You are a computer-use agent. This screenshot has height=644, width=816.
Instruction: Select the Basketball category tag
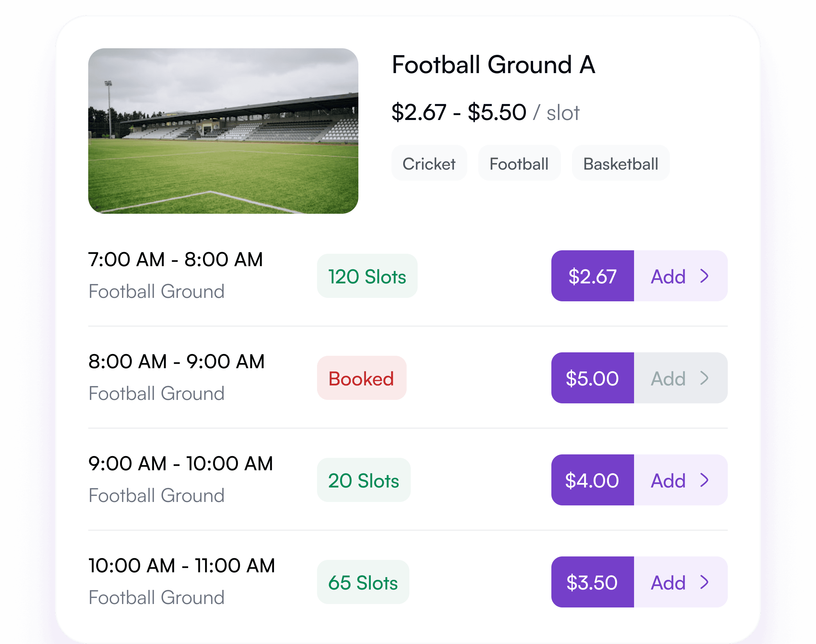point(620,163)
